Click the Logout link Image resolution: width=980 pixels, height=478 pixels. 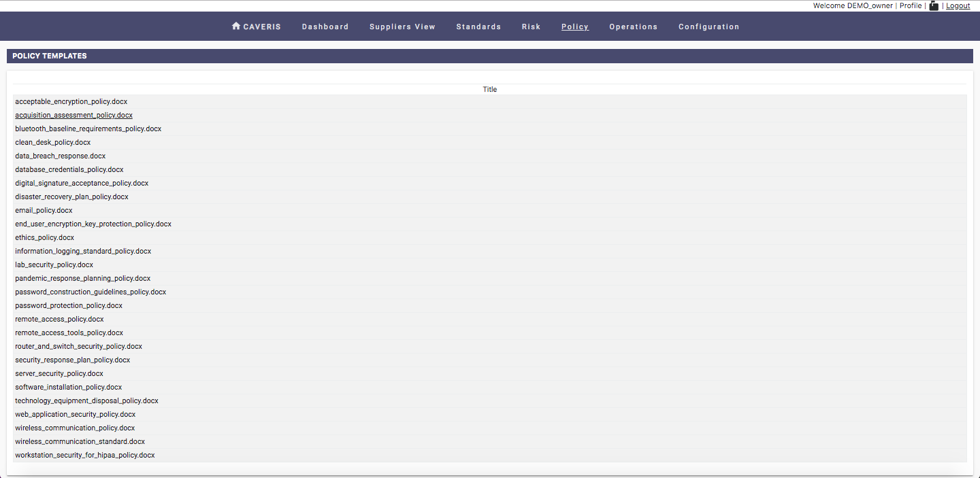tap(958, 5)
